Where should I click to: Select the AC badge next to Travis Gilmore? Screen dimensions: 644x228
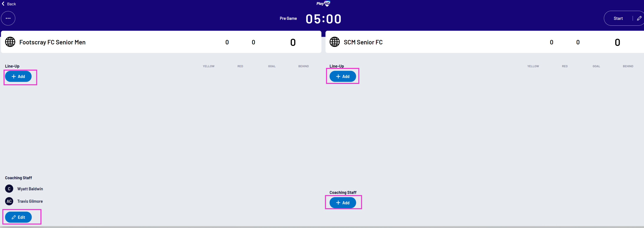click(x=9, y=201)
